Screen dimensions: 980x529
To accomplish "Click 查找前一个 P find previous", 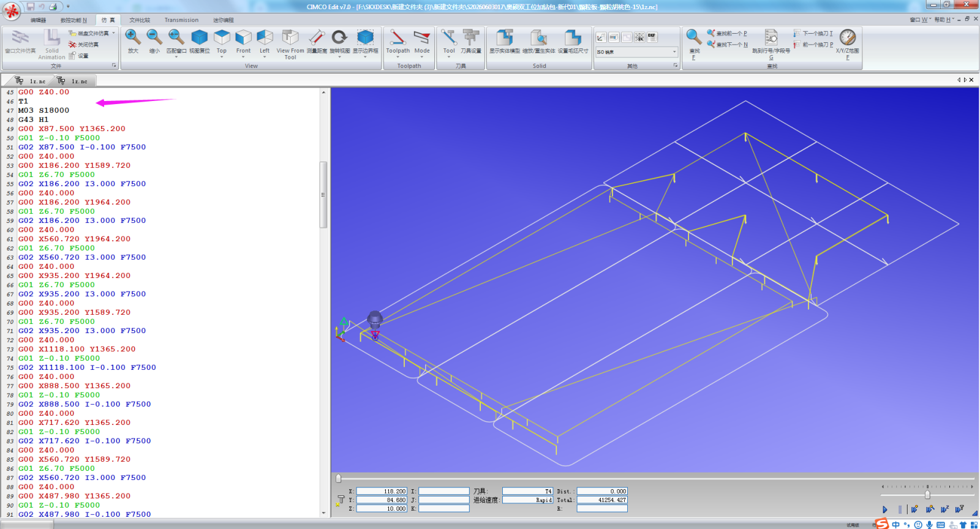I will 727,33.
